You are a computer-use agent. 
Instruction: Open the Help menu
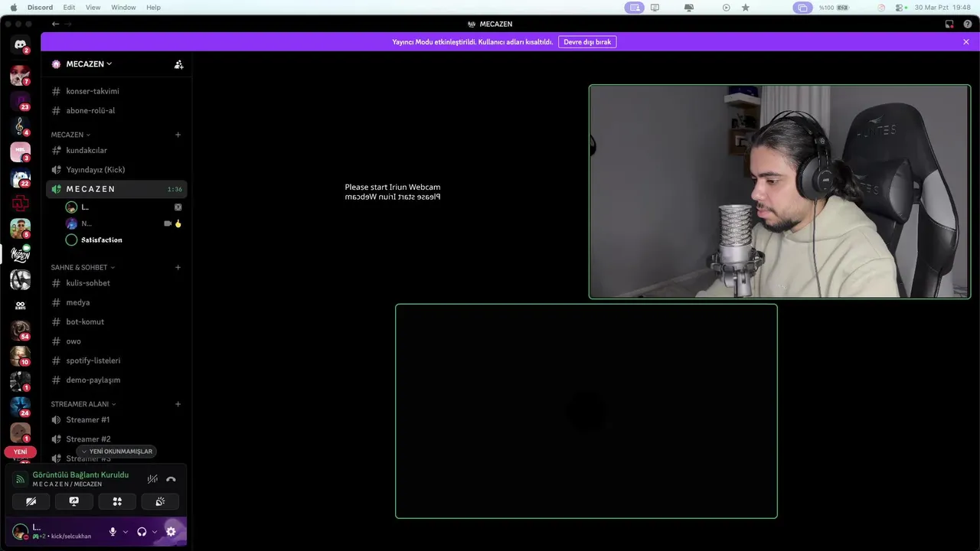[x=153, y=8]
